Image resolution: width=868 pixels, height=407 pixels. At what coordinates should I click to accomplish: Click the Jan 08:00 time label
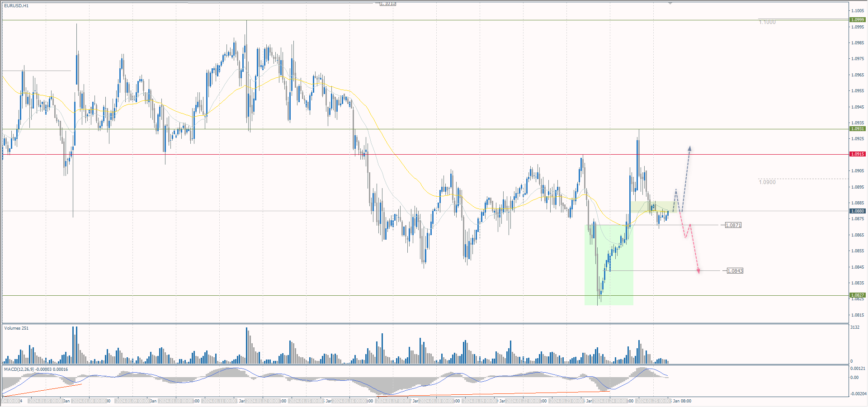(x=682, y=401)
